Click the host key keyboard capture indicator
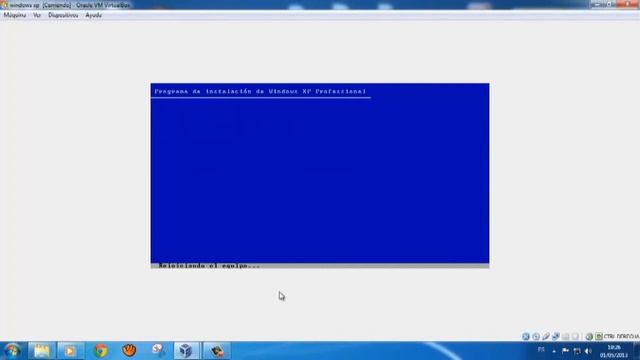This screenshot has height=360, width=640. click(x=599, y=336)
